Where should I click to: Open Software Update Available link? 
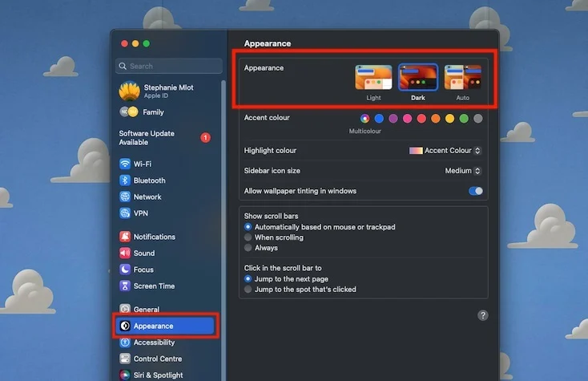(147, 138)
